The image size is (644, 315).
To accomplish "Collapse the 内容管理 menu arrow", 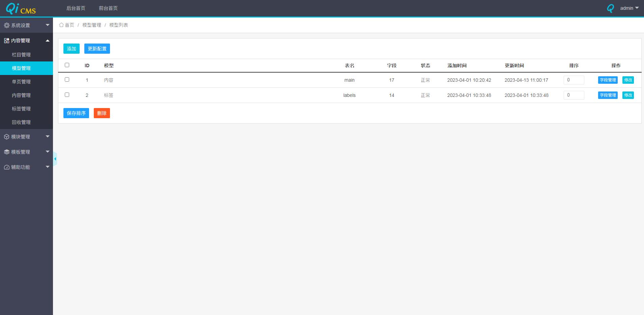I will click(48, 41).
